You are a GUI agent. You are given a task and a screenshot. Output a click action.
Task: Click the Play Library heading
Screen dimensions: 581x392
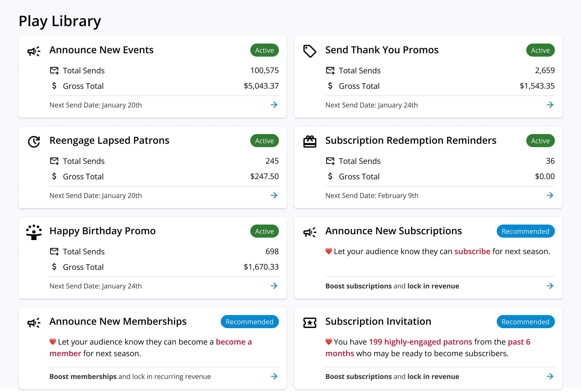coord(60,21)
